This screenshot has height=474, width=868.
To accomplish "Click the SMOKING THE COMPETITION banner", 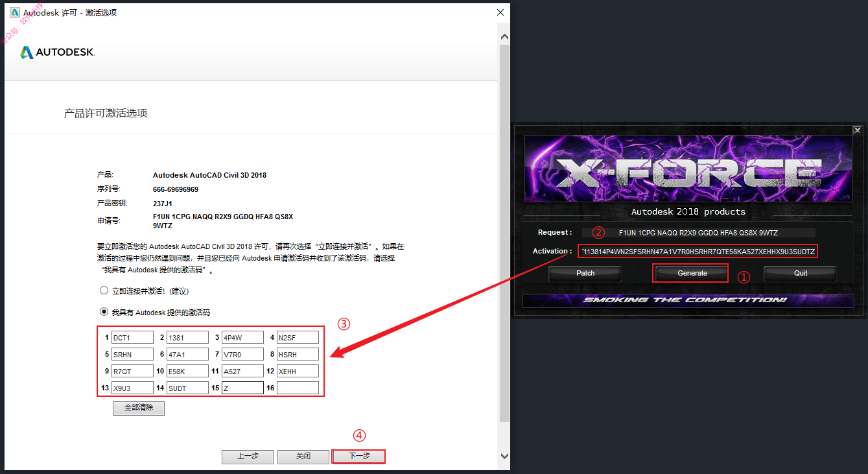I will pos(688,300).
